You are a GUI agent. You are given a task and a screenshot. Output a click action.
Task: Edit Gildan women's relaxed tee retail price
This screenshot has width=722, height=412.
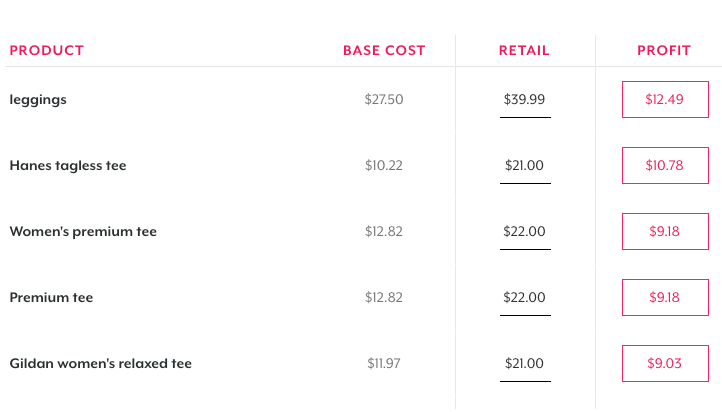coord(525,363)
